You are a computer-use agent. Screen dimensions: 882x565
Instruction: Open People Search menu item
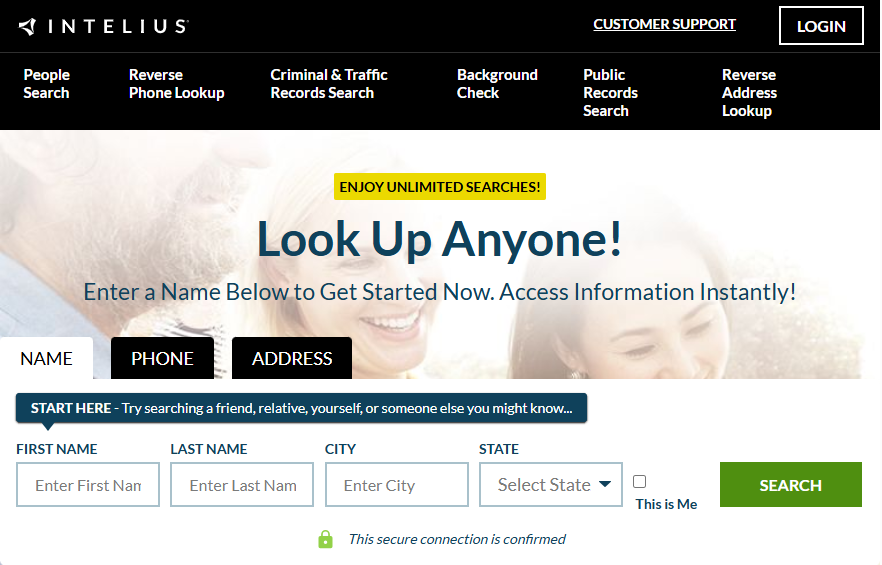(47, 84)
